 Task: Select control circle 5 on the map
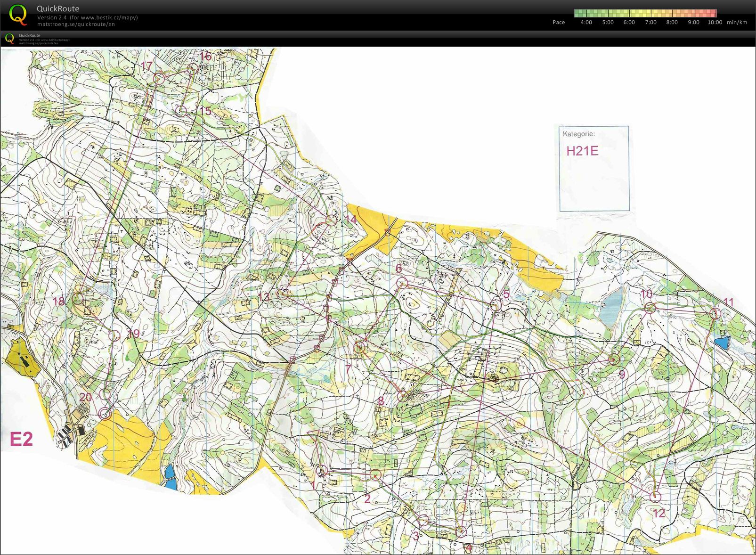(495, 306)
